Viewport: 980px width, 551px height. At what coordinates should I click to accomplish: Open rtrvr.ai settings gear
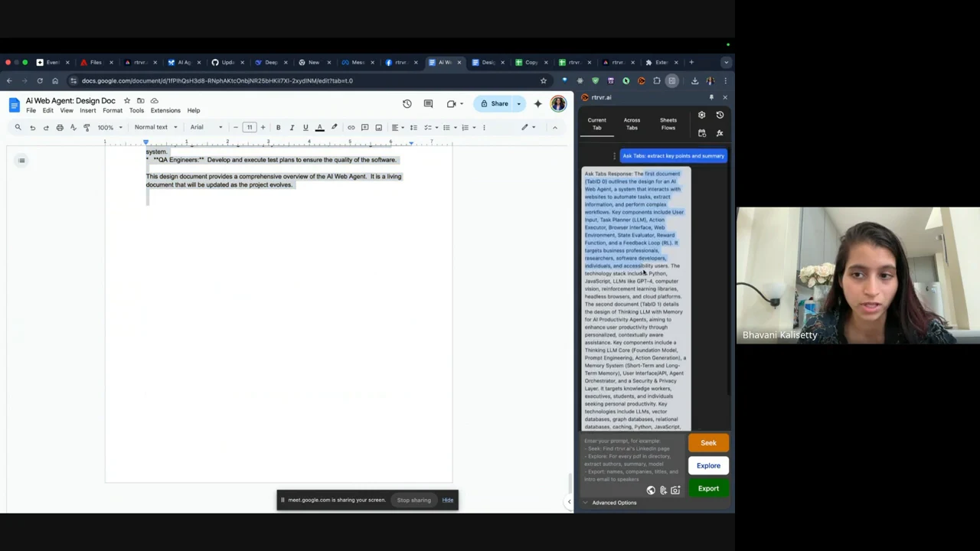(701, 115)
